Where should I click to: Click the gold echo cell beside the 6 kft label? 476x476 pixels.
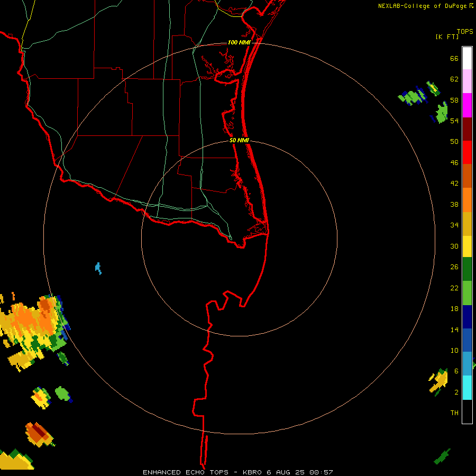click(x=438, y=381)
